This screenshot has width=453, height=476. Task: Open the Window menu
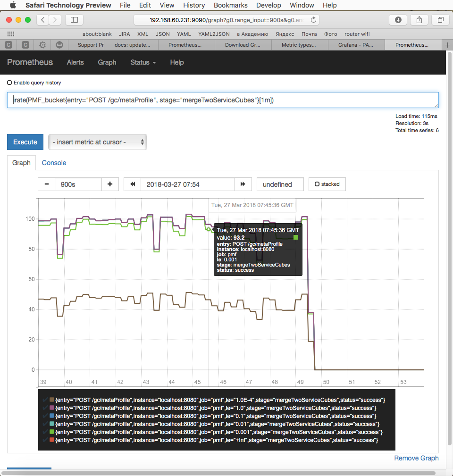tap(302, 5)
